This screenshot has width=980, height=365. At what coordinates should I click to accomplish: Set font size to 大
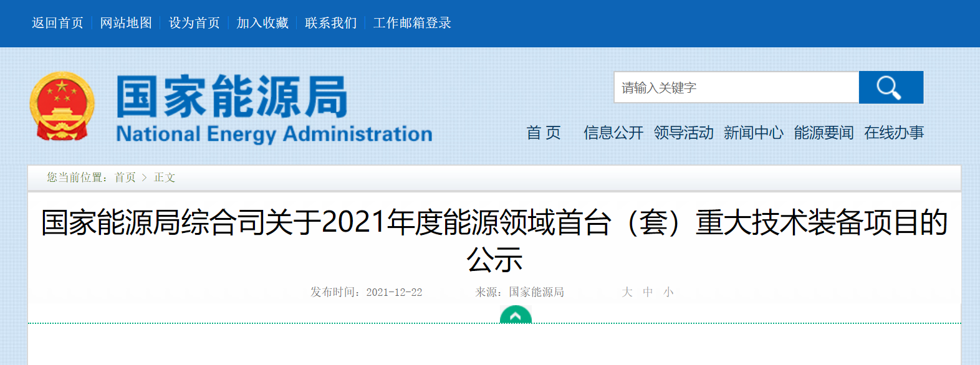click(627, 292)
